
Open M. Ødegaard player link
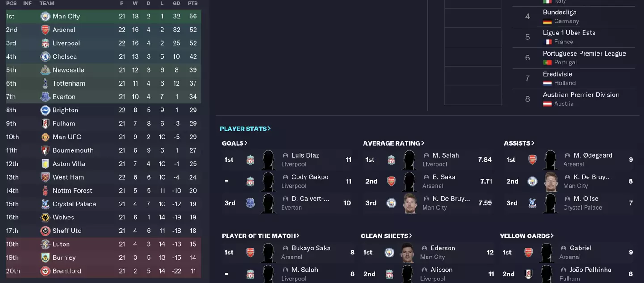[593, 155]
